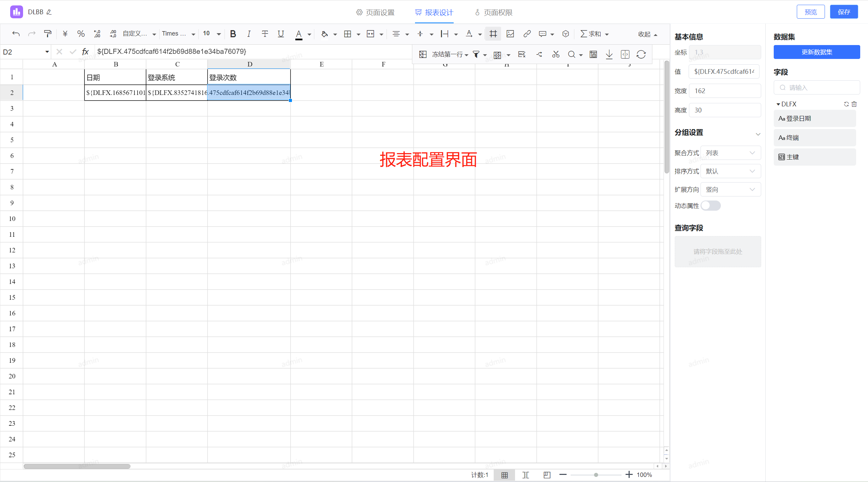Click the redo arrow icon

tap(32, 34)
